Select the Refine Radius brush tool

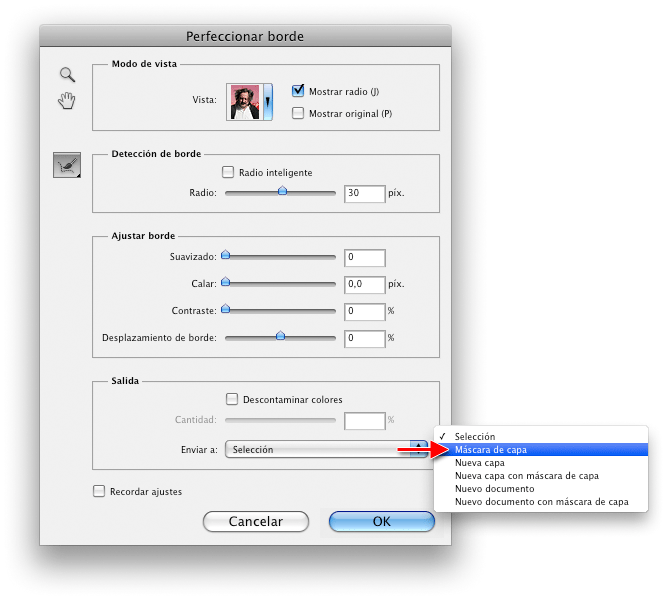pyautogui.click(x=67, y=165)
